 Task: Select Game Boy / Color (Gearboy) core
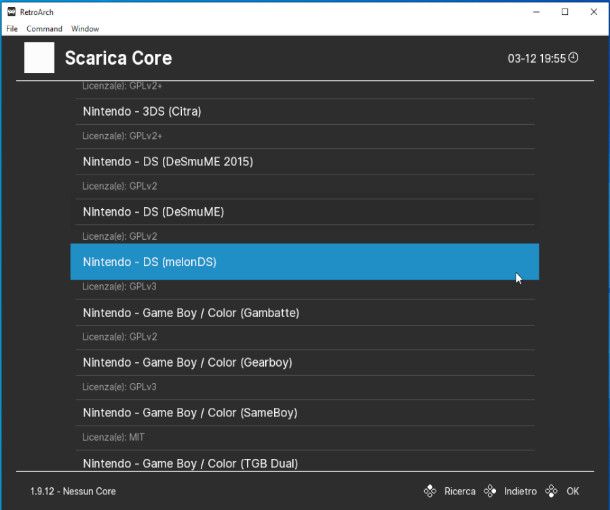(x=305, y=363)
